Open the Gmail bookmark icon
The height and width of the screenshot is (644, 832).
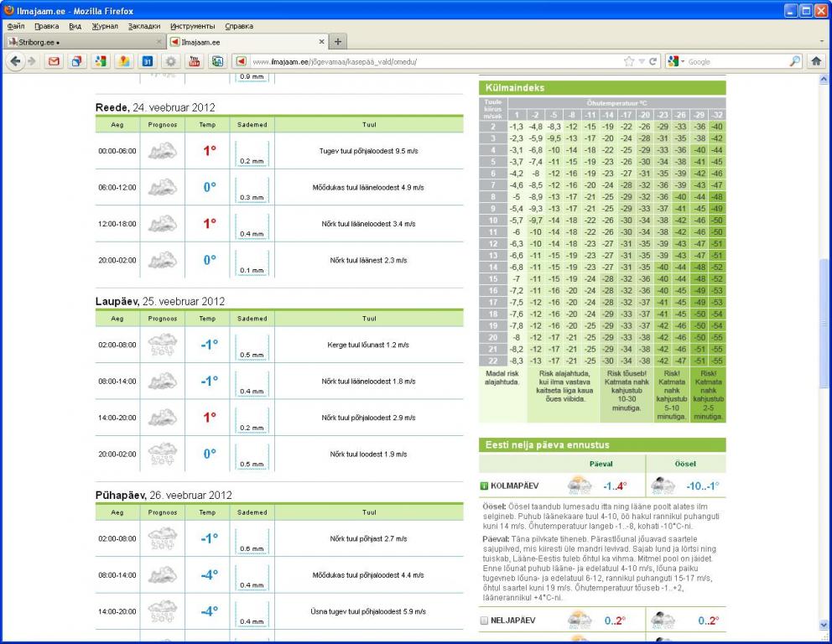click(x=55, y=61)
